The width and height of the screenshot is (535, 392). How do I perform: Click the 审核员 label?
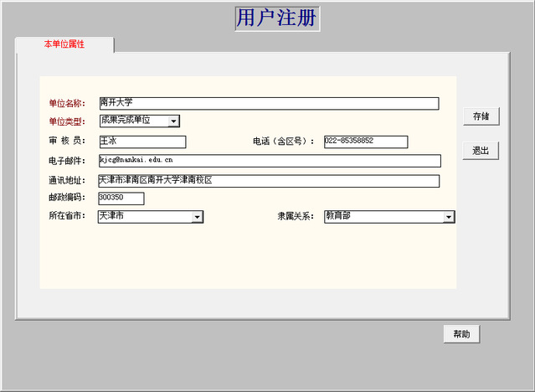tap(67, 141)
